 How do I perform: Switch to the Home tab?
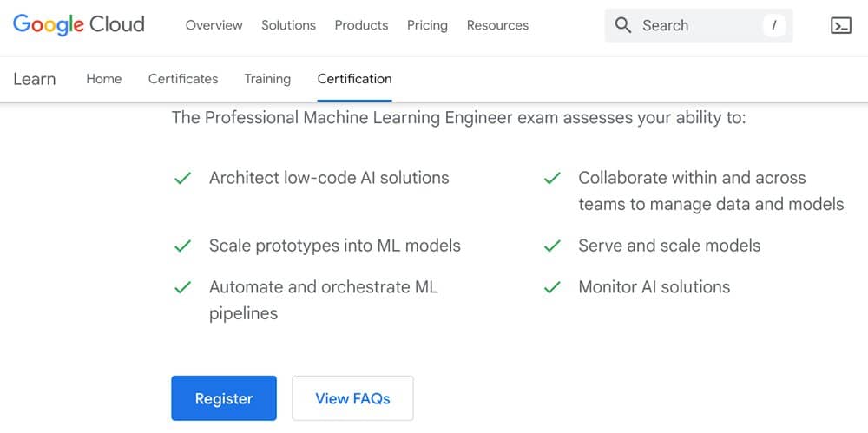coord(104,79)
